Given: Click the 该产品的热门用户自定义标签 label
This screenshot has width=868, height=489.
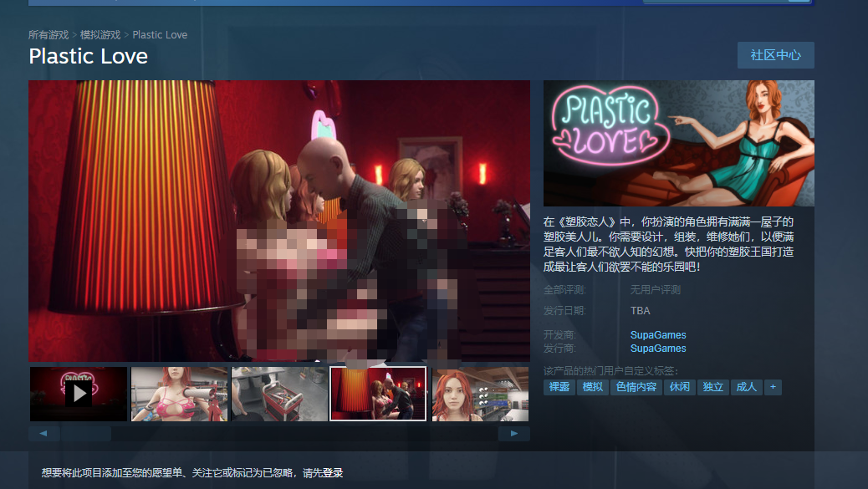Looking at the screenshot, I should point(610,370).
